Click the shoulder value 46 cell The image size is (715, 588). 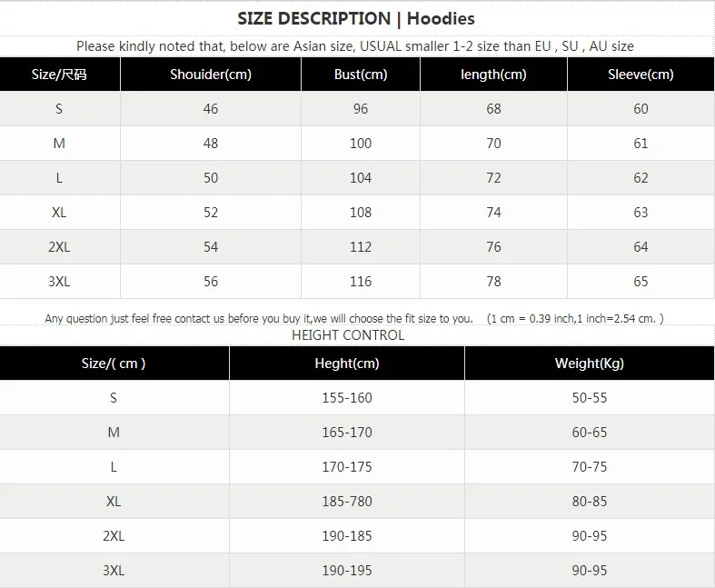click(x=211, y=109)
